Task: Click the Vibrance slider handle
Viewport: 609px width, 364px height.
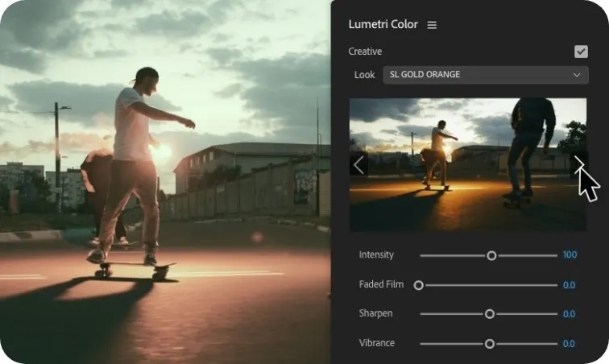Action: pyautogui.click(x=490, y=344)
